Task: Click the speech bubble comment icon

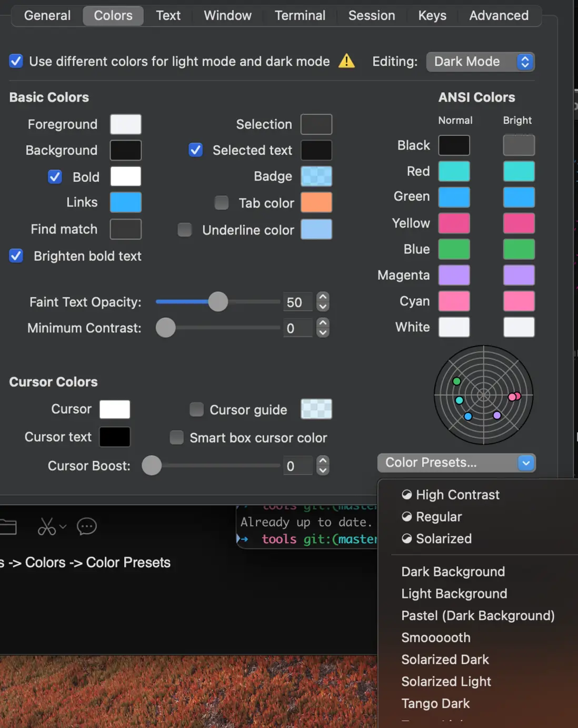Action: click(87, 526)
